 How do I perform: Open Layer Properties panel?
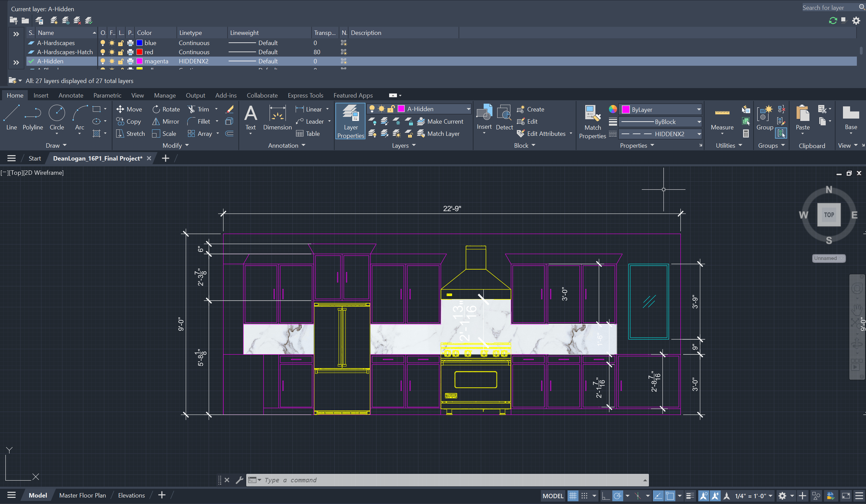pos(351,121)
